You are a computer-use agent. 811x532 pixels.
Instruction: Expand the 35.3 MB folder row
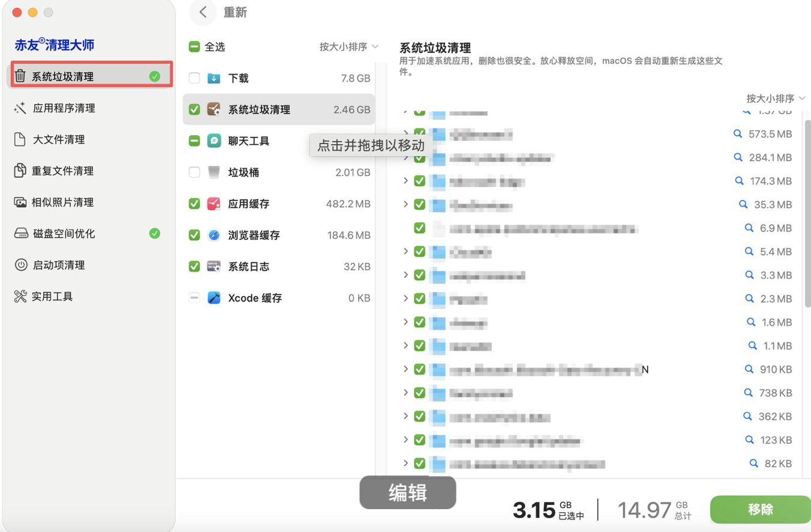405,204
